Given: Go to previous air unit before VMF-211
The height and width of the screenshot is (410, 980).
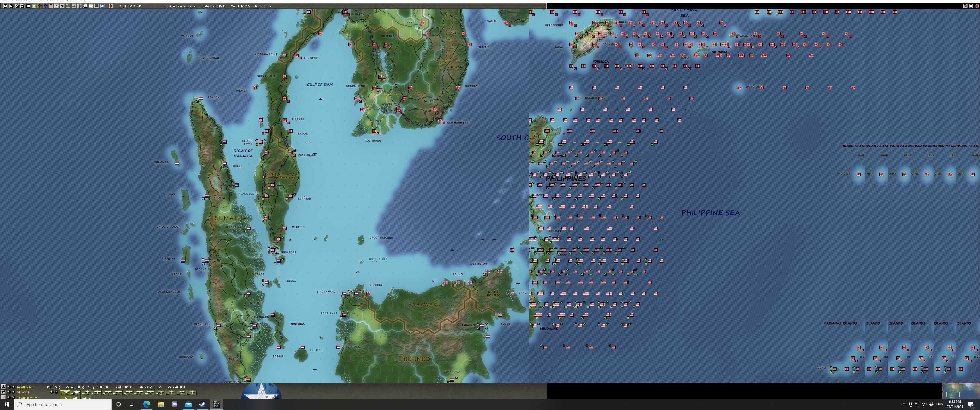Looking at the screenshot, I should (9, 392).
